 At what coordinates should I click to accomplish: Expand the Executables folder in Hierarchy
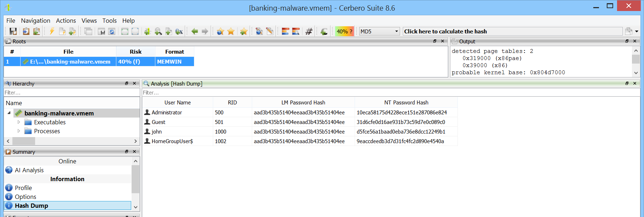pyautogui.click(x=19, y=122)
